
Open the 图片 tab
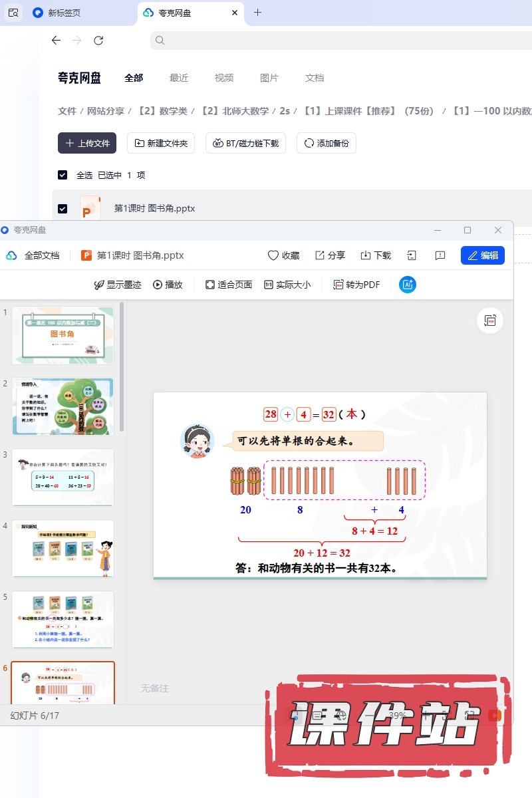269,78
